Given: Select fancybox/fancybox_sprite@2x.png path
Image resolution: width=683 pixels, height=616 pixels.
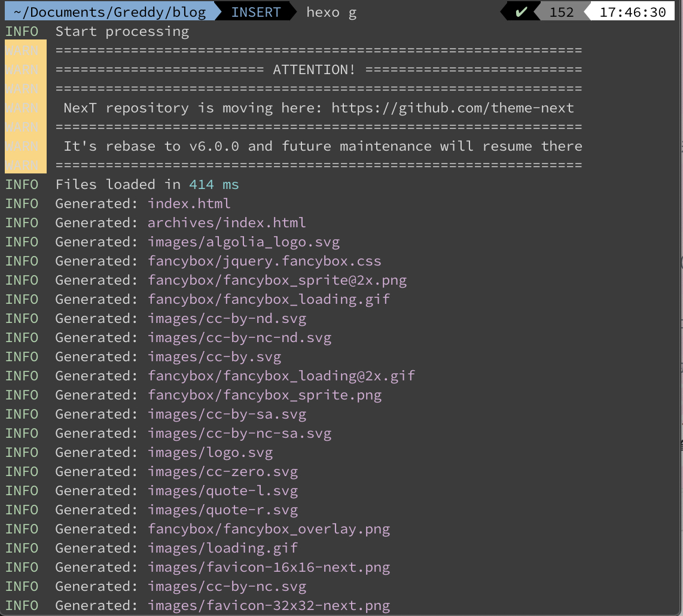Looking at the screenshot, I should [277, 280].
